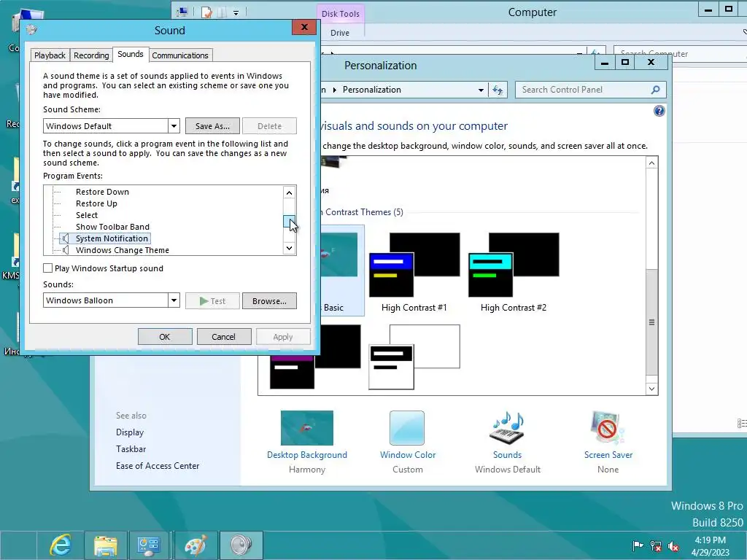Click speaker icon beside Windows Change Theme
Image resolution: width=747 pixels, height=560 pixels.
coord(65,250)
